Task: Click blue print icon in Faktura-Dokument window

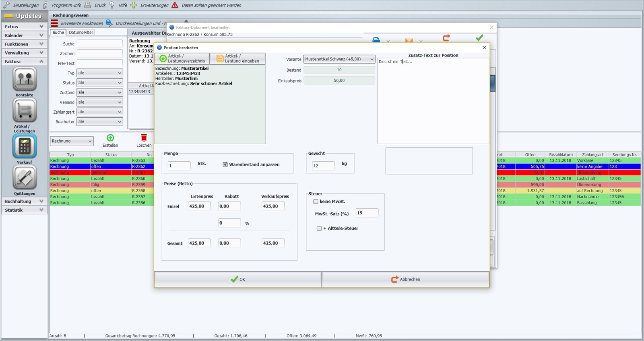Action: click(x=376, y=40)
